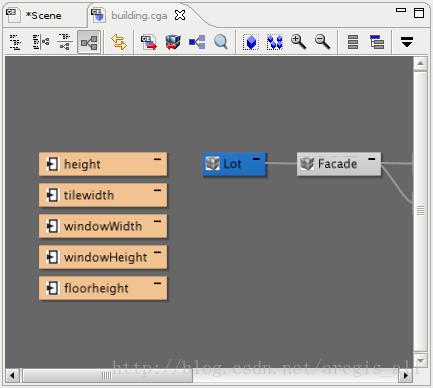Click the stacked rows layout icon
Viewport: 433px width, 388px height.
(353, 42)
